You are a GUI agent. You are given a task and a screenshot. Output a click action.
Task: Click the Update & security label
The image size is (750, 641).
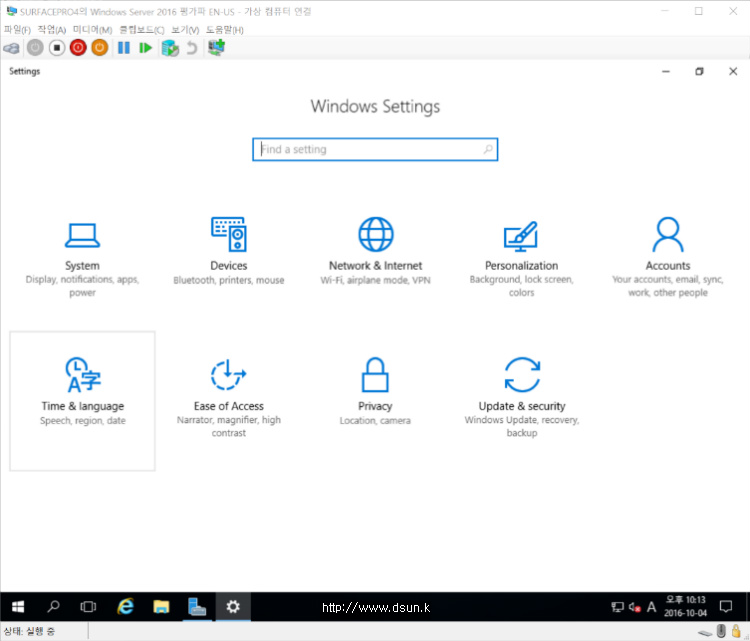[x=522, y=406]
